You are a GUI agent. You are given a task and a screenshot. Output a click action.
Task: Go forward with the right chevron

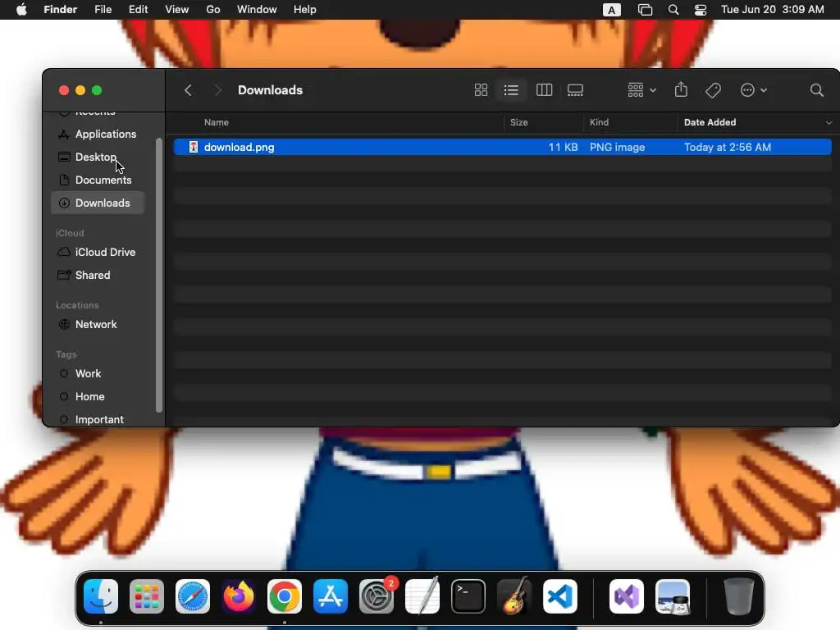click(x=217, y=90)
